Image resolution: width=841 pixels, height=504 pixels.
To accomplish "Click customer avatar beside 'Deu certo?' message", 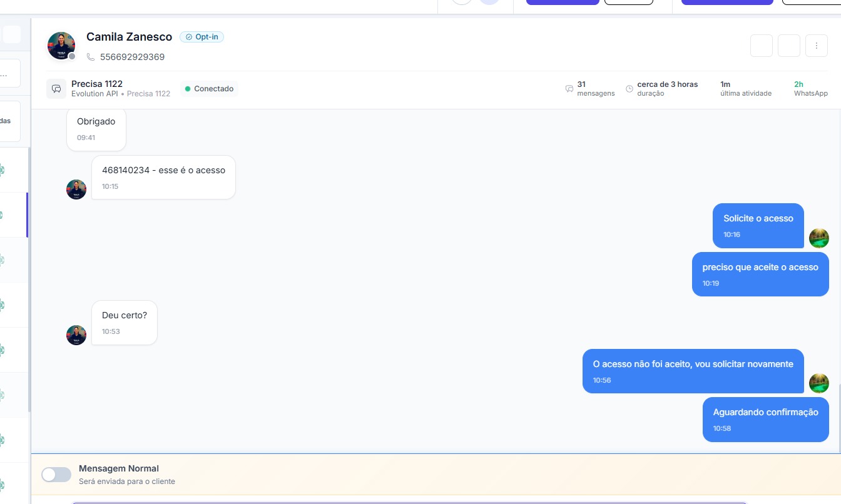I will click(76, 335).
